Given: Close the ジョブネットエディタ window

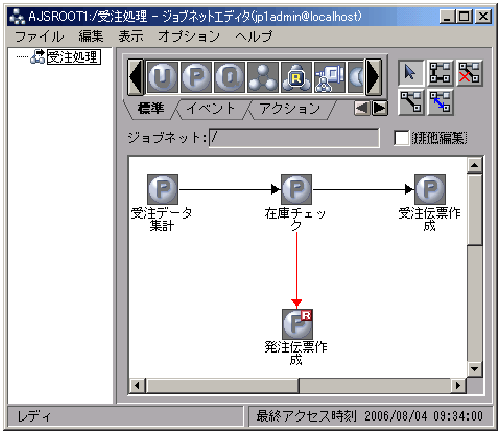Looking at the screenshot, I should pos(483,16).
